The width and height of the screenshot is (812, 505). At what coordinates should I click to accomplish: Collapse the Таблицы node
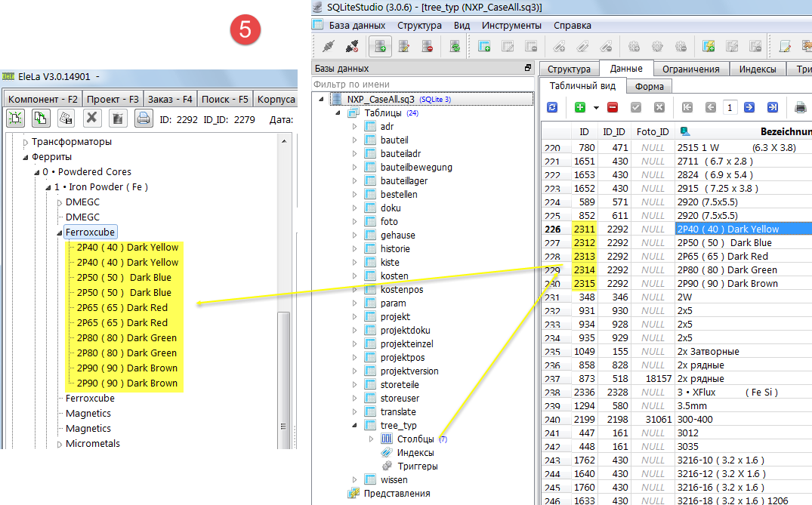pos(338,112)
